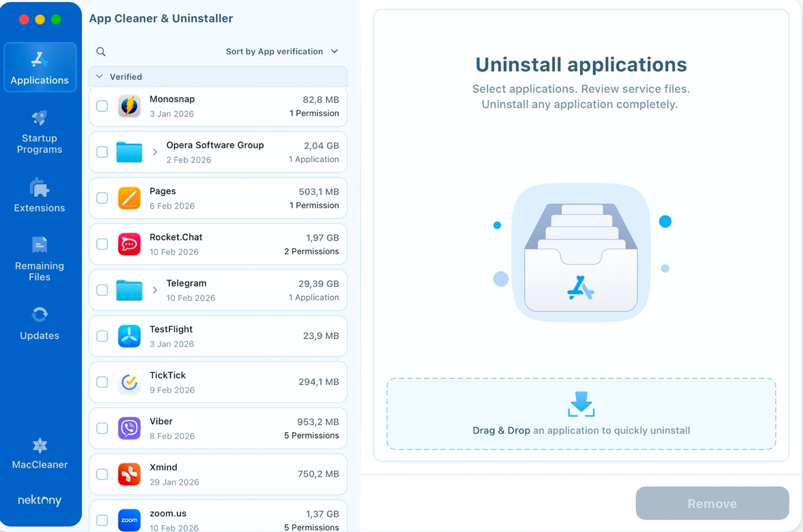Click the Rocket.Chat name text
Screen dimensions: 803x532
pyautogui.click(x=176, y=237)
